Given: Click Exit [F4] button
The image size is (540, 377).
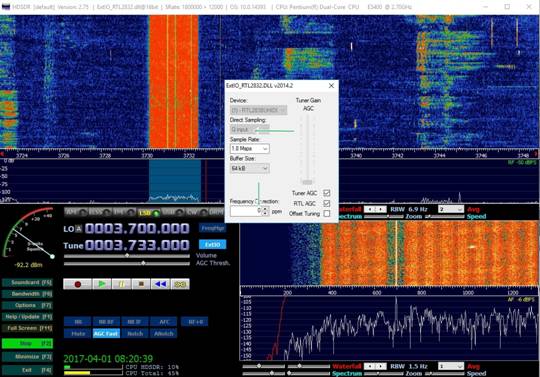Looking at the screenshot, I should click(28, 370).
